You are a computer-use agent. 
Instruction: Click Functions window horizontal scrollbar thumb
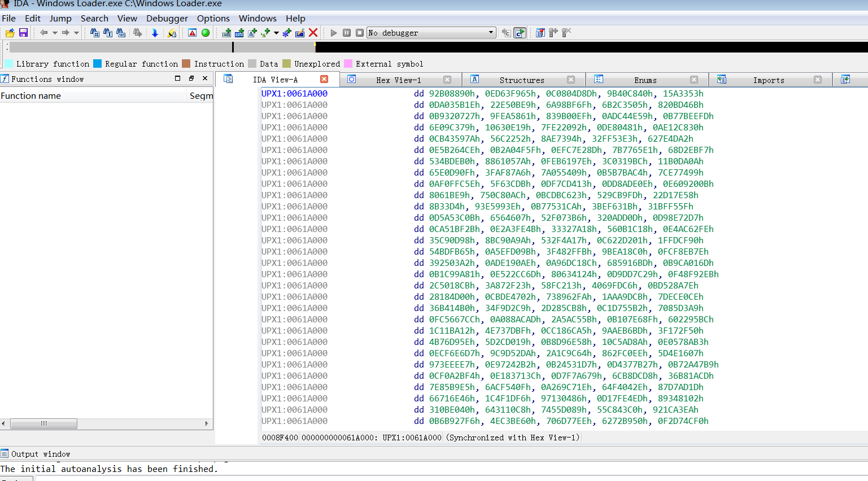[x=44, y=423]
